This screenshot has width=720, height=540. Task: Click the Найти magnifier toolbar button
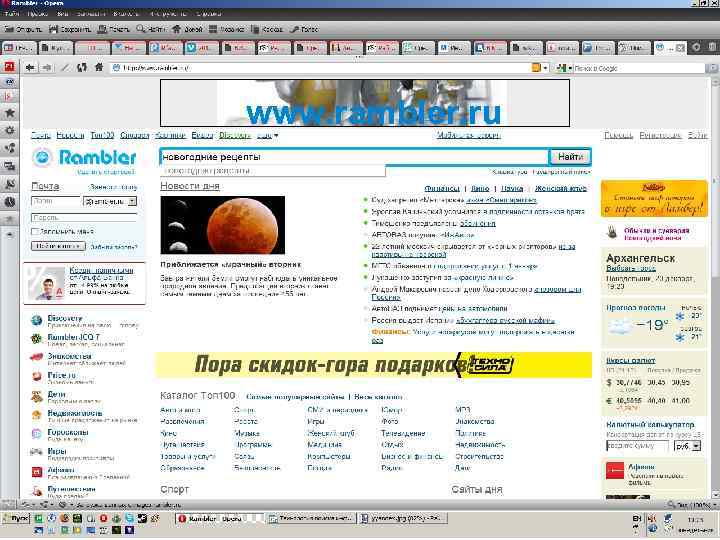(151, 29)
